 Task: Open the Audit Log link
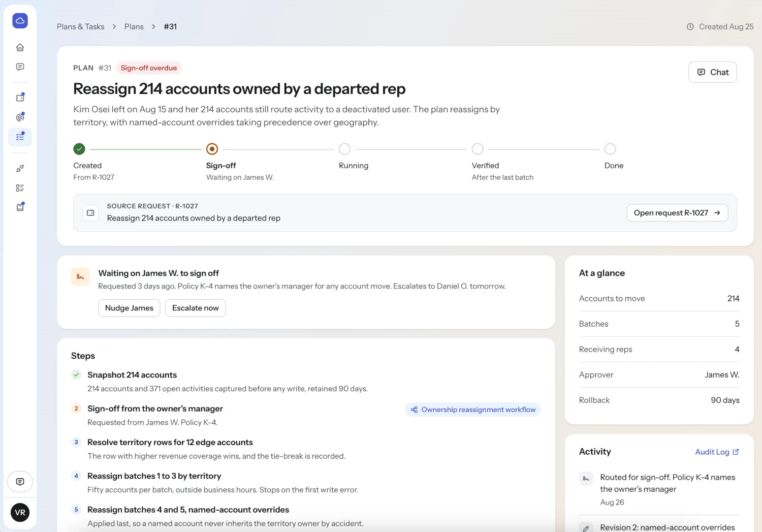click(x=717, y=452)
